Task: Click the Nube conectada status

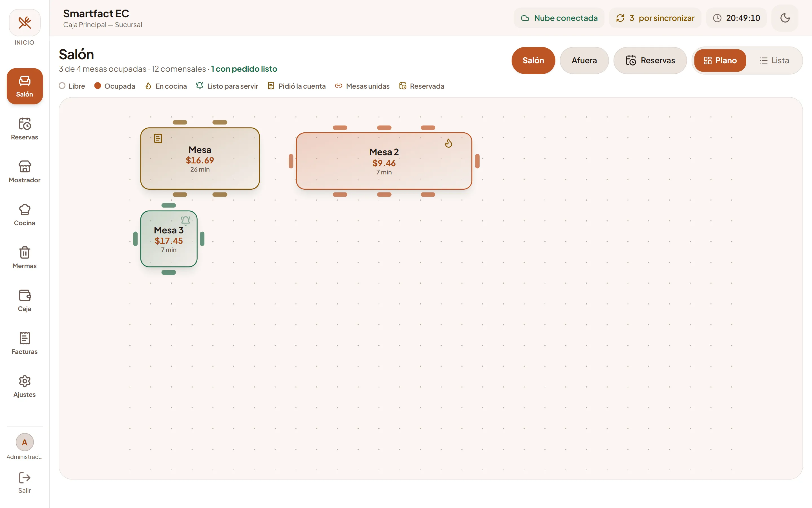Action: click(559, 18)
